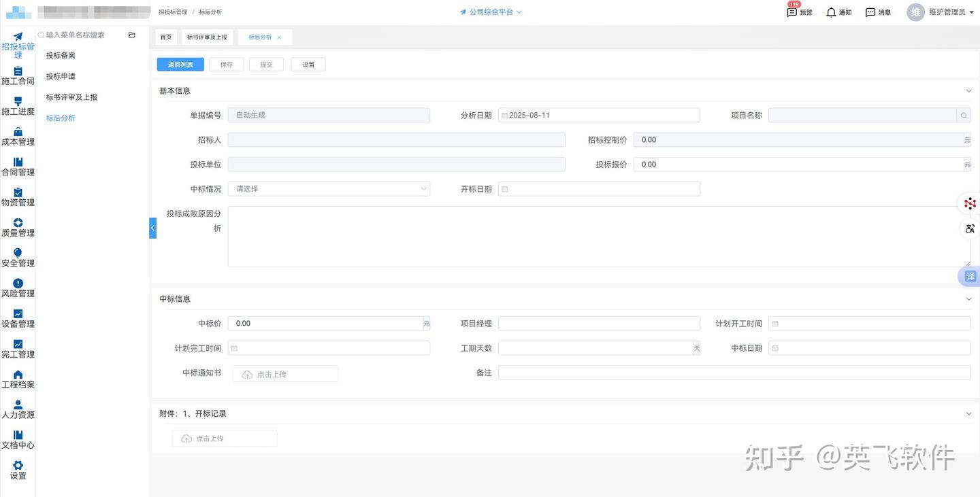The width and height of the screenshot is (980, 497).
Task: Open 设置 at the sidebar bottom
Action: (x=18, y=470)
